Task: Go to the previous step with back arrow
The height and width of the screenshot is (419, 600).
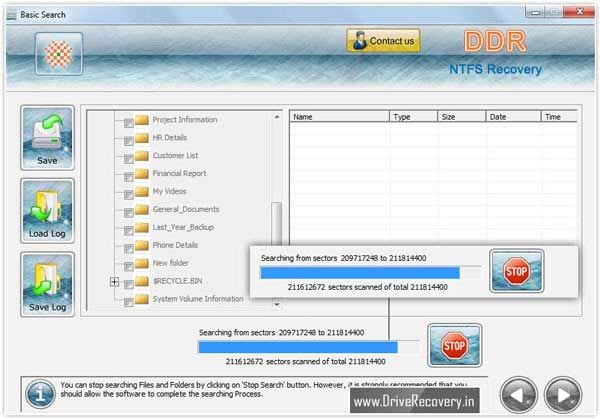Action: point(518,395)
